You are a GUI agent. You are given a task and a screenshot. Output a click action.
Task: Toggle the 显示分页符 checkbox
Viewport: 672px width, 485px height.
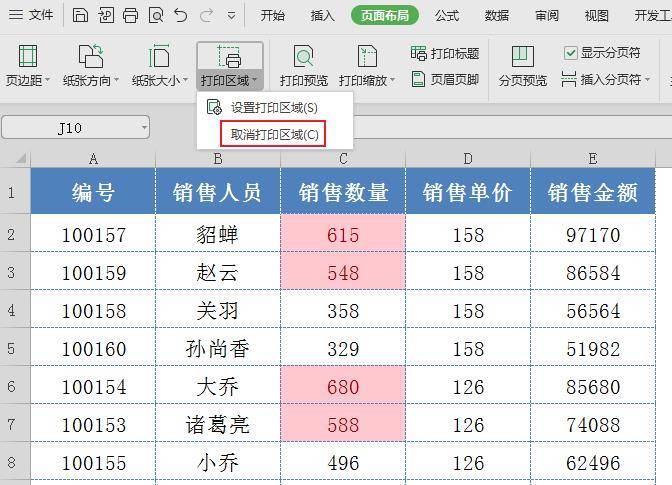pos(571,53)
